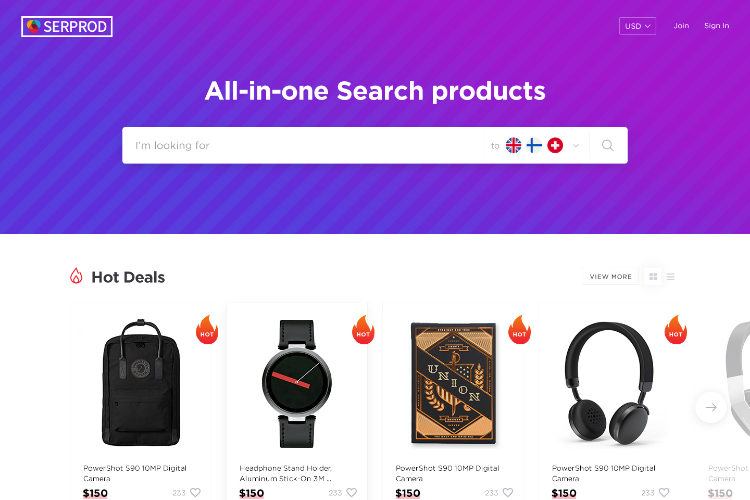Select the Finland flag icon
Screen dimensions: 750x500
tap(534, 145)
